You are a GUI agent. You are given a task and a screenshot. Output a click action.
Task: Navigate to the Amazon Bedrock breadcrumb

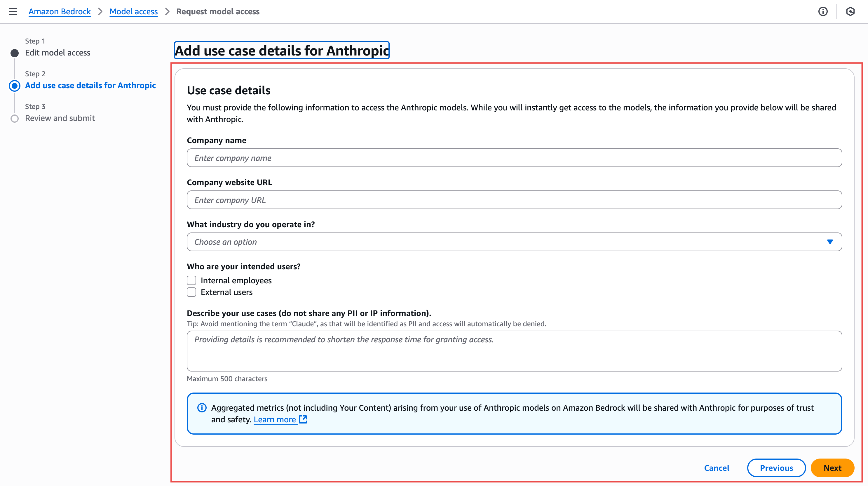[x=60, y=11]
